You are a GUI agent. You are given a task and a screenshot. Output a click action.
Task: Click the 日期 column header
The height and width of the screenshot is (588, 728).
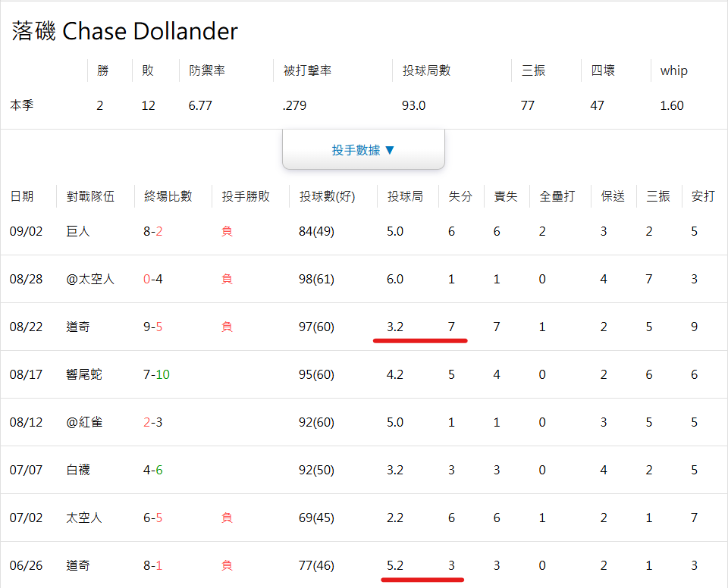tap(22, 196)
